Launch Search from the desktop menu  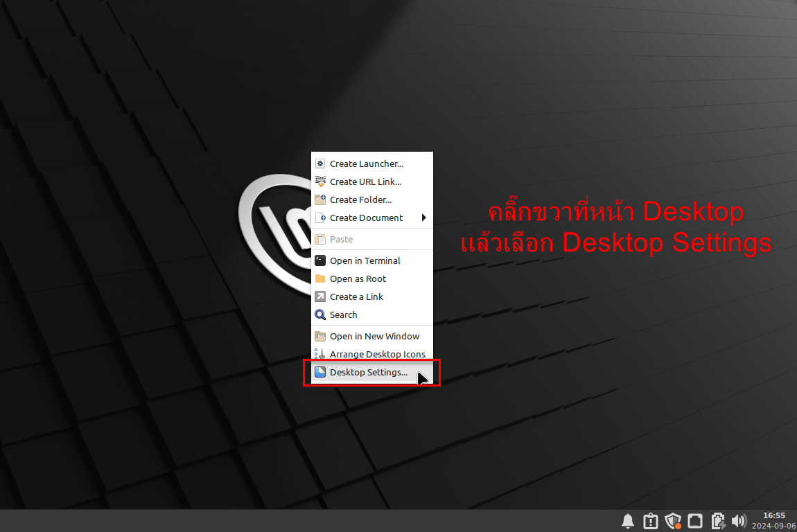click(x=371, y=315)
